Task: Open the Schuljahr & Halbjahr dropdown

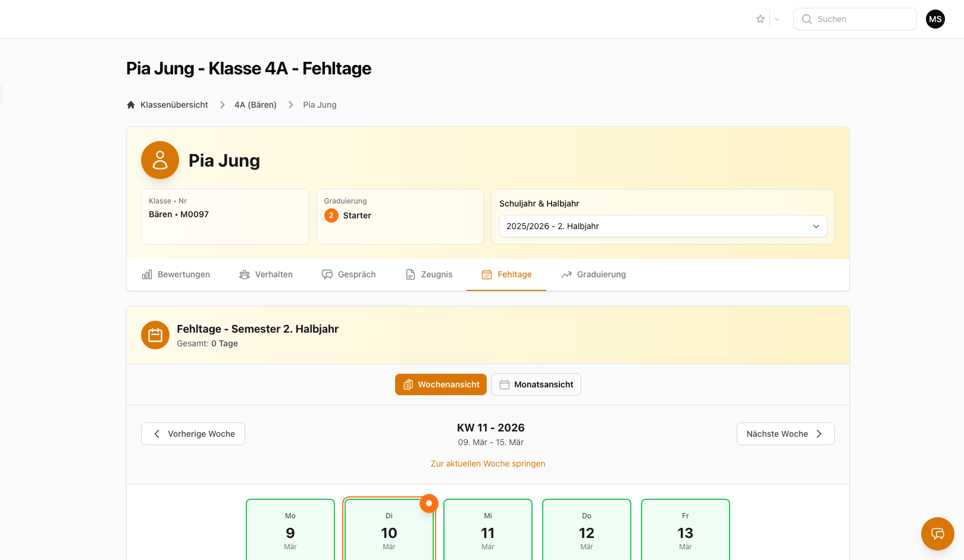Action: click(x=662, y=226)
